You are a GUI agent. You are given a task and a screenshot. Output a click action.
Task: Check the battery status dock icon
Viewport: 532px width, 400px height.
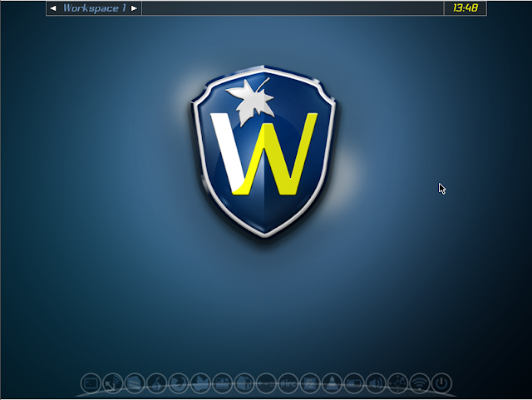[x=354, y=383]
